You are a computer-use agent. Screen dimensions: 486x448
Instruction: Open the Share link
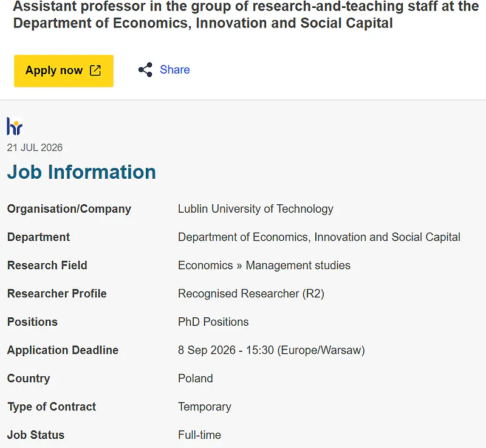tap(175, 70)
